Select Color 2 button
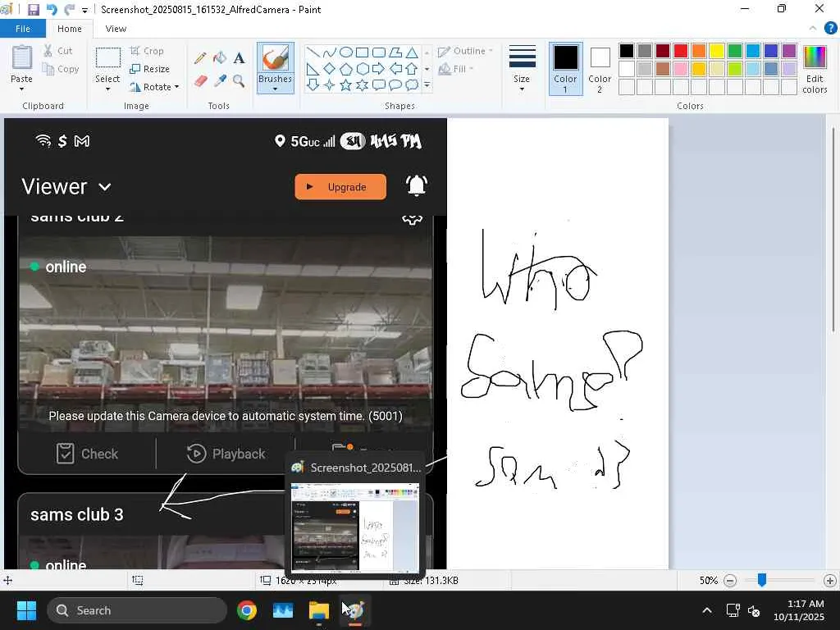This screenshot has width=840, height=630. (600, 69)
